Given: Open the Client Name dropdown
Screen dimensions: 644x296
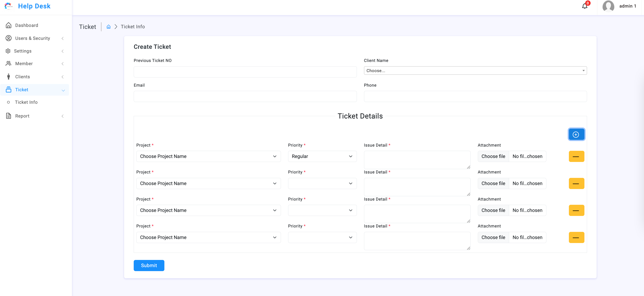Looking at the screenshot, I should point(475,71).
